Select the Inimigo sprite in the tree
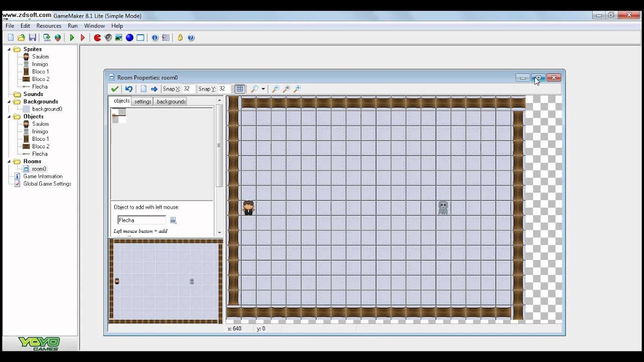 pos(40,64)
